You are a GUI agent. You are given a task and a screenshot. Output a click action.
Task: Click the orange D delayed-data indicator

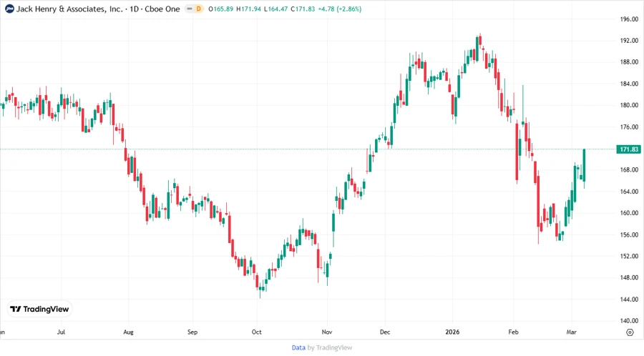(x=199, y=9)
